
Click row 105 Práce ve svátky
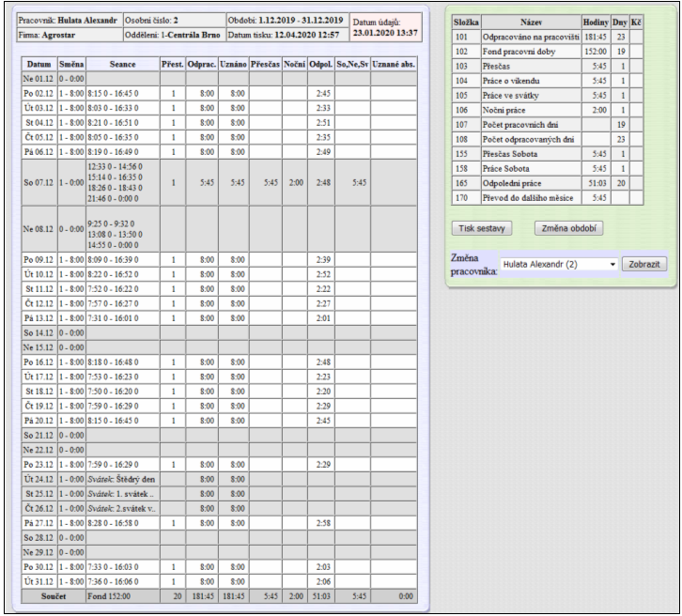click(548, 96)
